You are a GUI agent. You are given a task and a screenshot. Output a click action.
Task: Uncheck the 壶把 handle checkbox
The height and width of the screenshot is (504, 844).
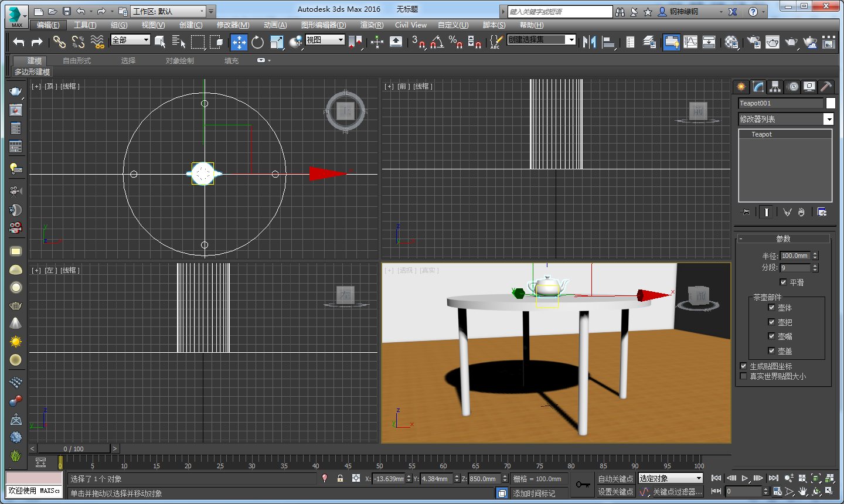coord(771,322)
